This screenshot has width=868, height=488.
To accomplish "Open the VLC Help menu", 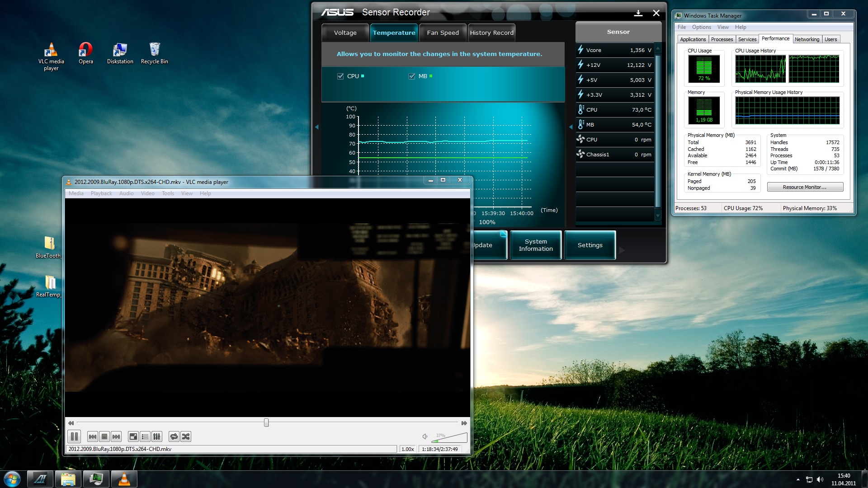I will tap(205, 193).
